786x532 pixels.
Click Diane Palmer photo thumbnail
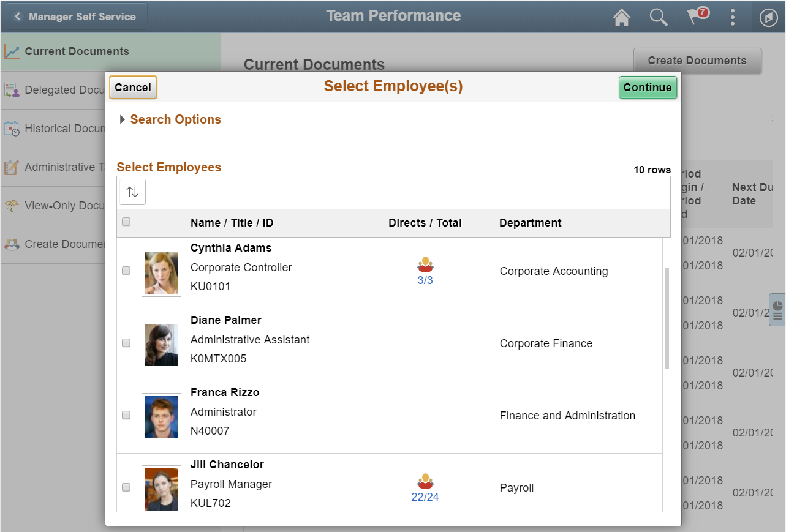pyautogui.click(x=161, y=345)
